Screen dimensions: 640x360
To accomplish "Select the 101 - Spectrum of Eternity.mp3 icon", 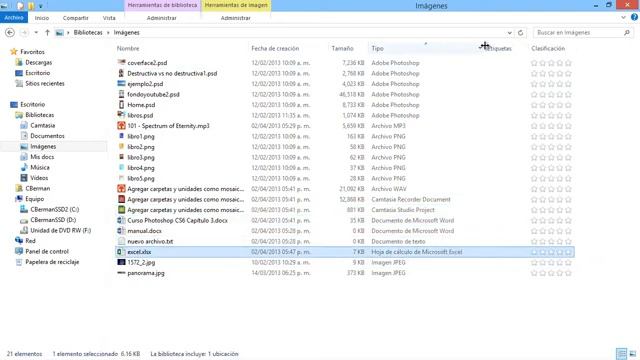I will 121,126.
